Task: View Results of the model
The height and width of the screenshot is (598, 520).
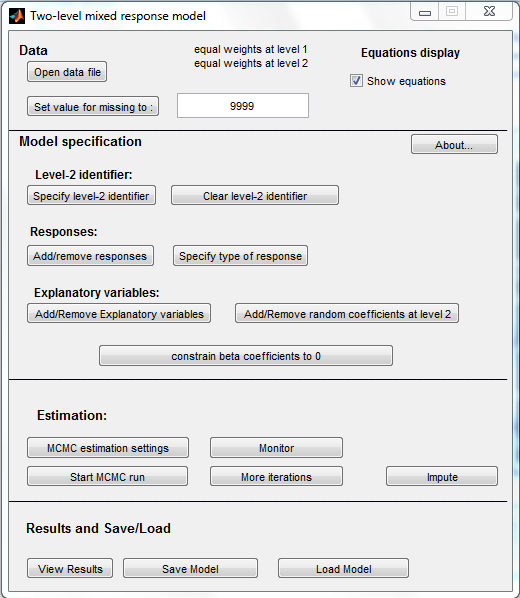Action: 70,569
